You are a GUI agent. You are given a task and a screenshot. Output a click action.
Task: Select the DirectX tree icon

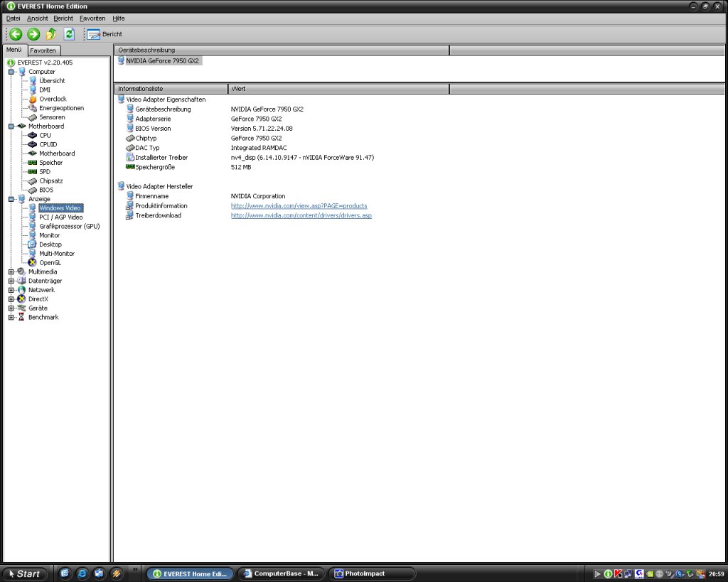tap(21, 299)
